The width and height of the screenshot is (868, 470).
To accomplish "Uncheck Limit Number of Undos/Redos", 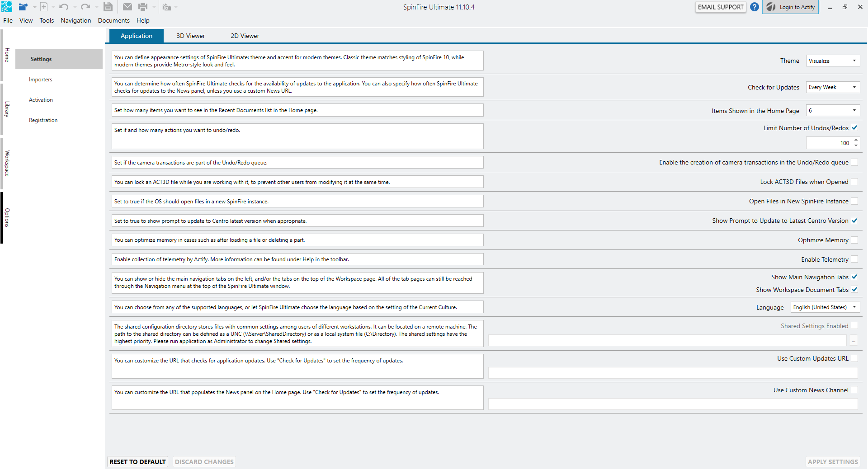I will click(854, 128).
